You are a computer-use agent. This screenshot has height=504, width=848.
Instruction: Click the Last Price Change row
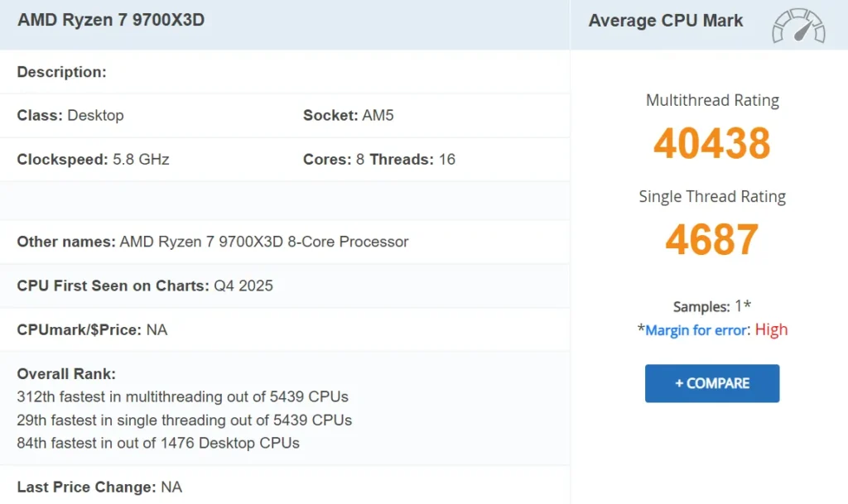point(99,487)
